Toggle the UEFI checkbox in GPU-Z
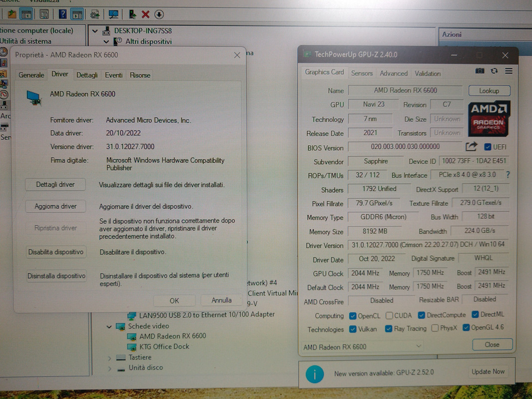The width and height of the screenshot is (532, 399). click(x=488, y=147)
